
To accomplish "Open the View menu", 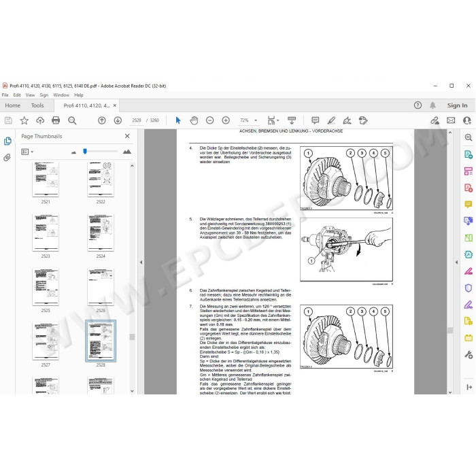I will pyautogui.click(x=30, y=95).
